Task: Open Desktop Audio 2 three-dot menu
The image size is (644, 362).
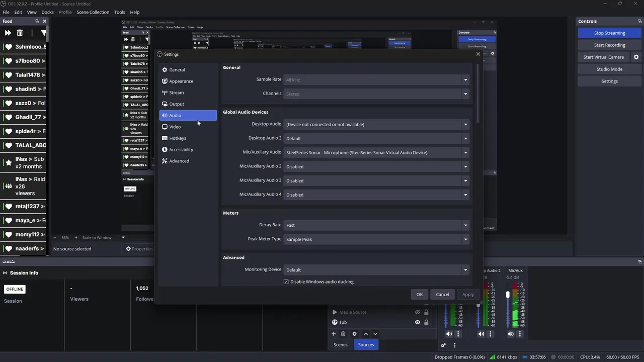Action: click(x=490, y=334)
